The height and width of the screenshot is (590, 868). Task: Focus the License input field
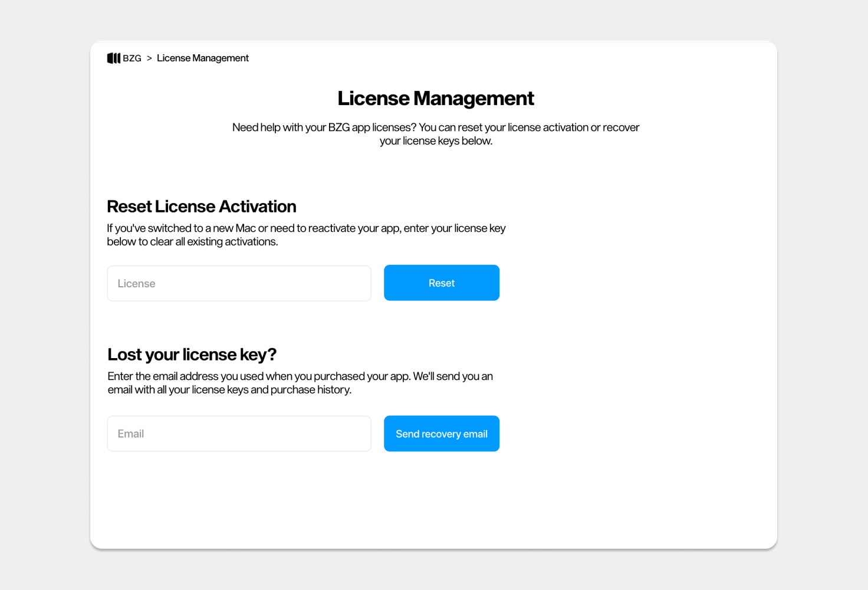pos(239,283)
